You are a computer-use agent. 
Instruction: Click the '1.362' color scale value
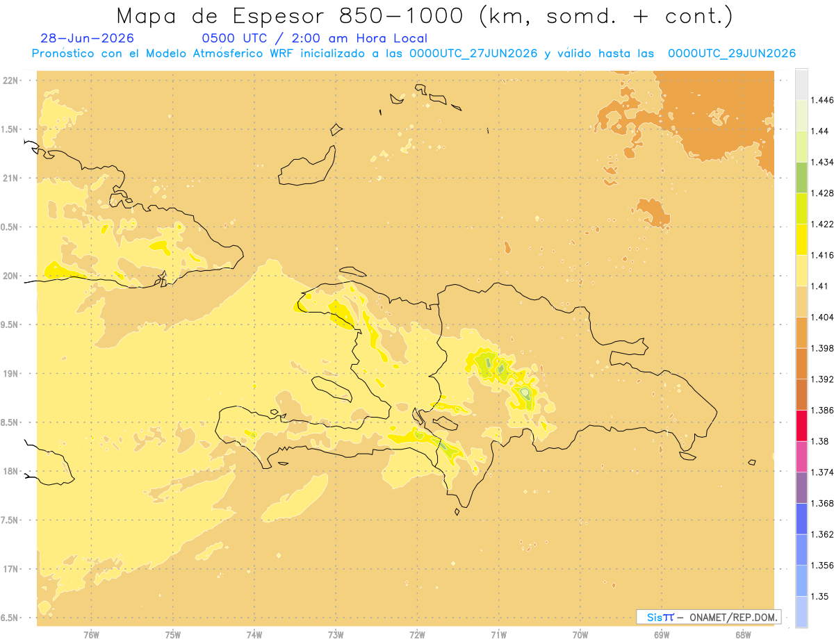(822, 534)
